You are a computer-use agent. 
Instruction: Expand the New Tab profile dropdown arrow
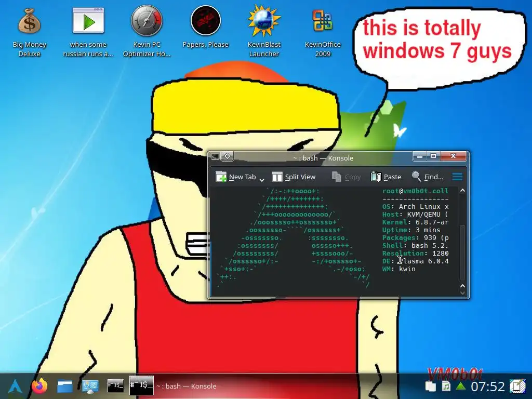coord(262,179)
